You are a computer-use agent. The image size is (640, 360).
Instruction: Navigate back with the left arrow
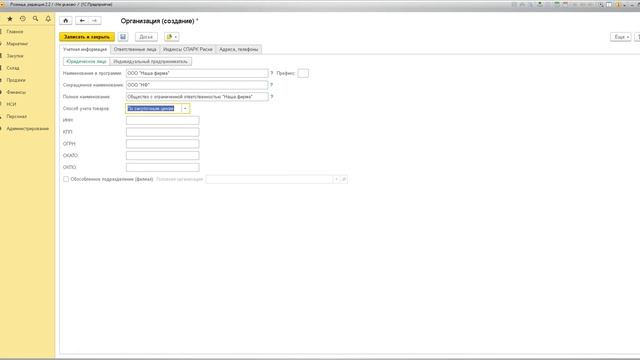click(x=82, y=20)
